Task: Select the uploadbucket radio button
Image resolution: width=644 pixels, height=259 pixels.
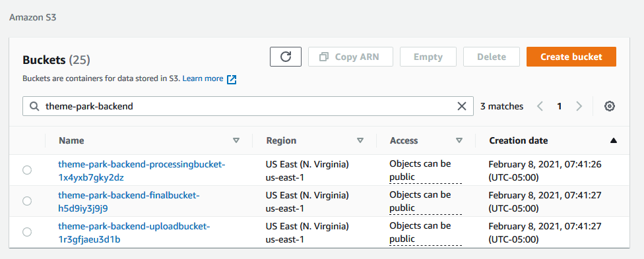Action: [x=27, y=232]
